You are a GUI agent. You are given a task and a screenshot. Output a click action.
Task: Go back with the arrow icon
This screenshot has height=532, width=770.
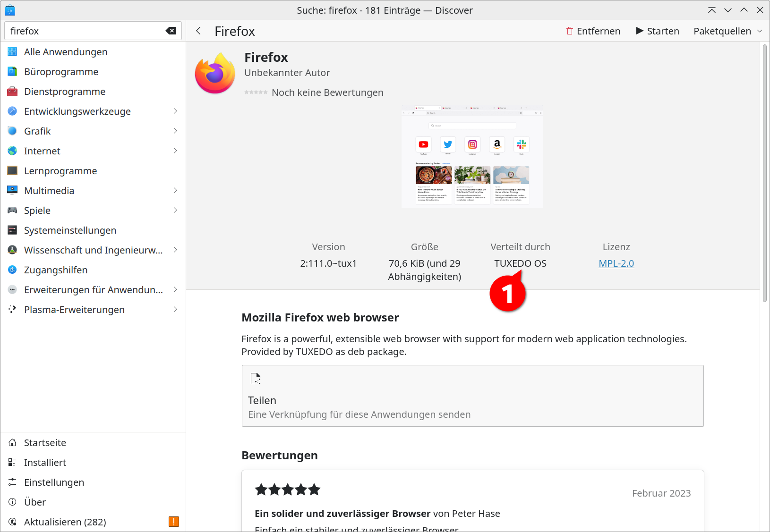198,31
